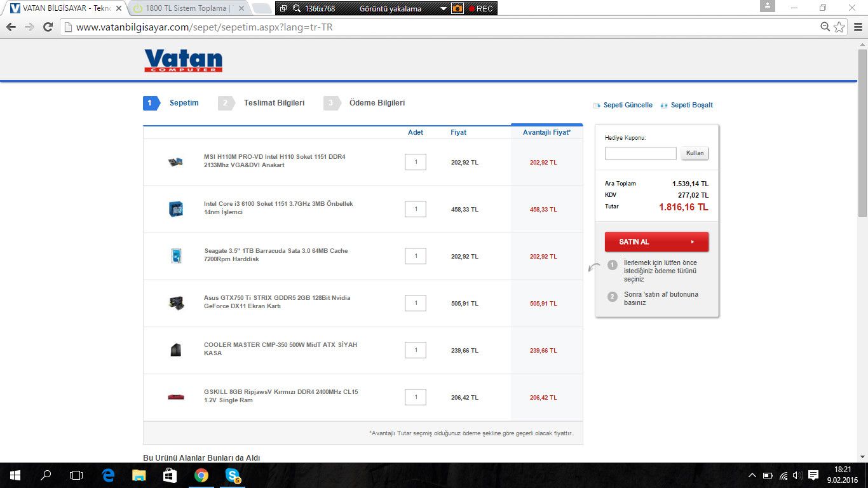Open File Explorer from the taskbar

pyautogui.click(x=139, y=475)
